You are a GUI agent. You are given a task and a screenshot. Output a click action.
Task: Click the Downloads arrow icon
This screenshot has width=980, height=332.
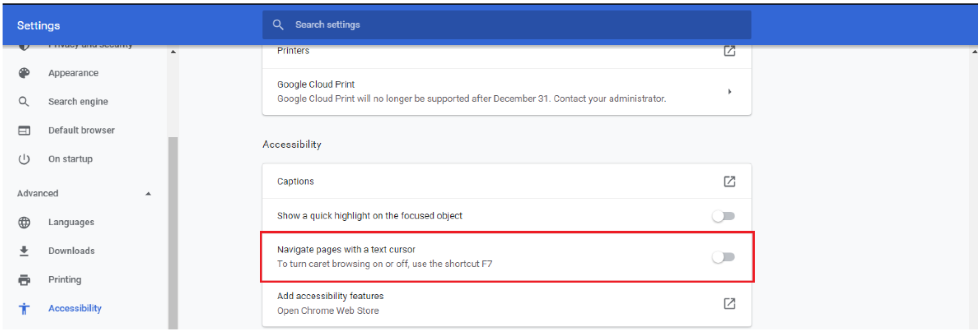pyautogui.click(x=24, y=251)
